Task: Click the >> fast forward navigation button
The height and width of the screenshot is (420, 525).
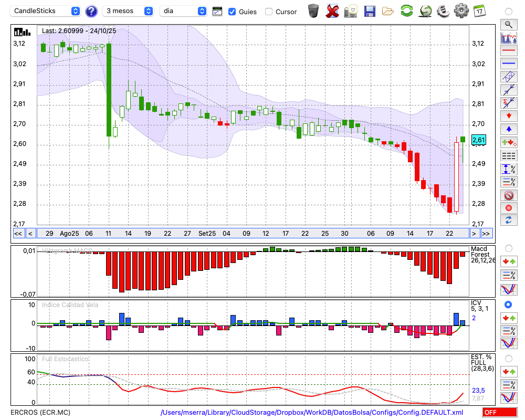Action: point(486,234)
